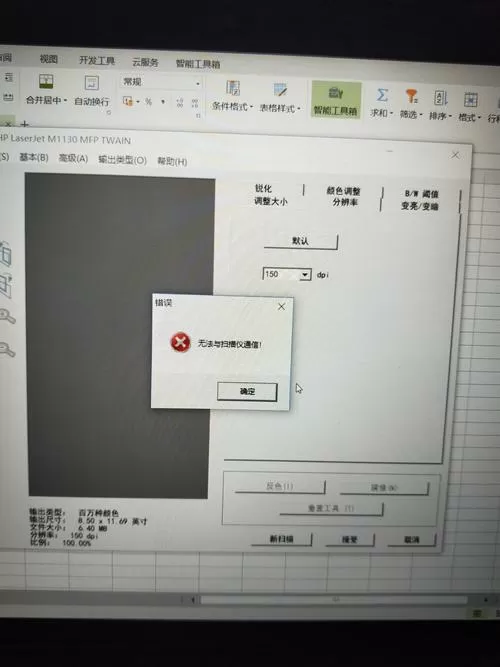Image resolution: width=500 pixels, height=667 pixels.
Task: Click the scan preview area
Action: point(119,336)
